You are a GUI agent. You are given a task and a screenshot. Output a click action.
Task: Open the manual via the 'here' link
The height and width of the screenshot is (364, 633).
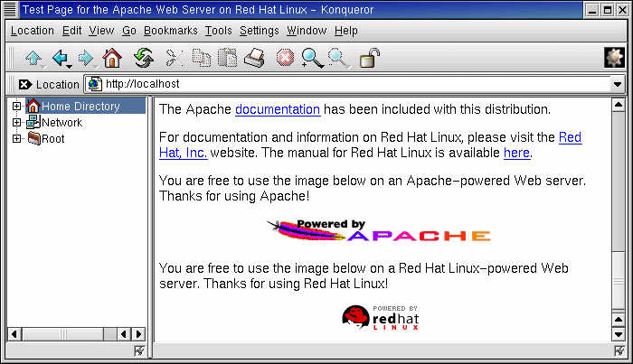coord(516,153)
